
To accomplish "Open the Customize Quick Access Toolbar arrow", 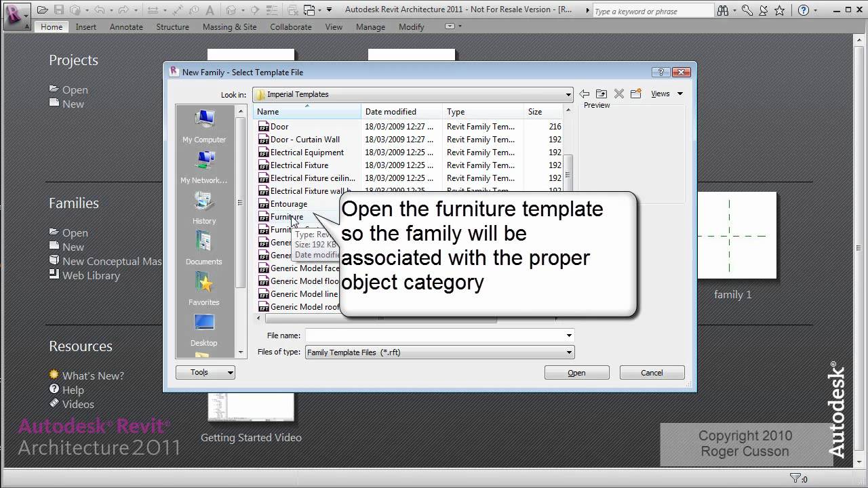I will [329, 9].
